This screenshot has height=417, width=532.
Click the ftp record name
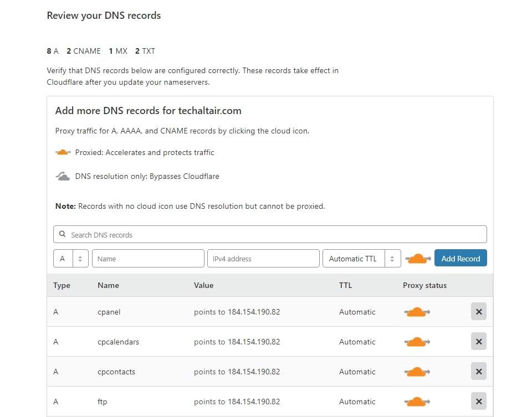click(x=103, y=401)
